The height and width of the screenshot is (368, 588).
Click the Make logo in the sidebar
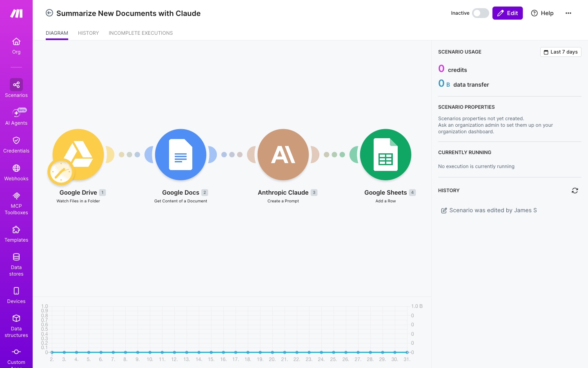pos(16,13)
